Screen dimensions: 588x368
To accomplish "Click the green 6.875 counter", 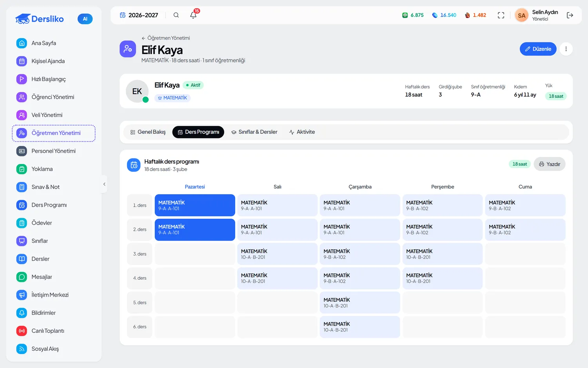I will point(413,15).
